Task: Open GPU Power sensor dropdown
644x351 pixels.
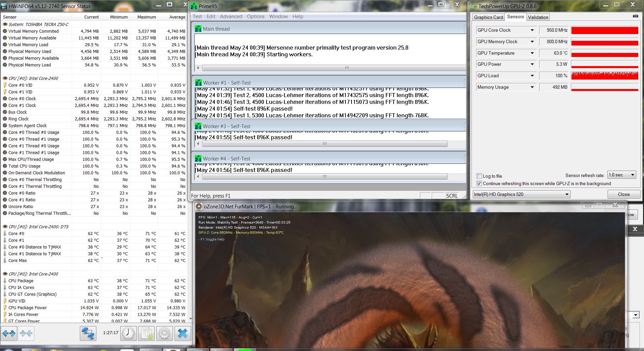Action: coord(532,64)
